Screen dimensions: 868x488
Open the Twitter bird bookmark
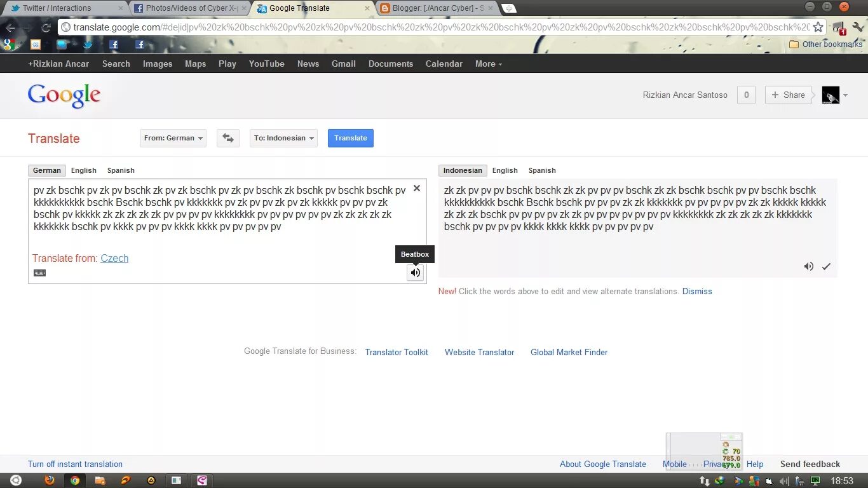pyautogui.click(x=88, y=44)
